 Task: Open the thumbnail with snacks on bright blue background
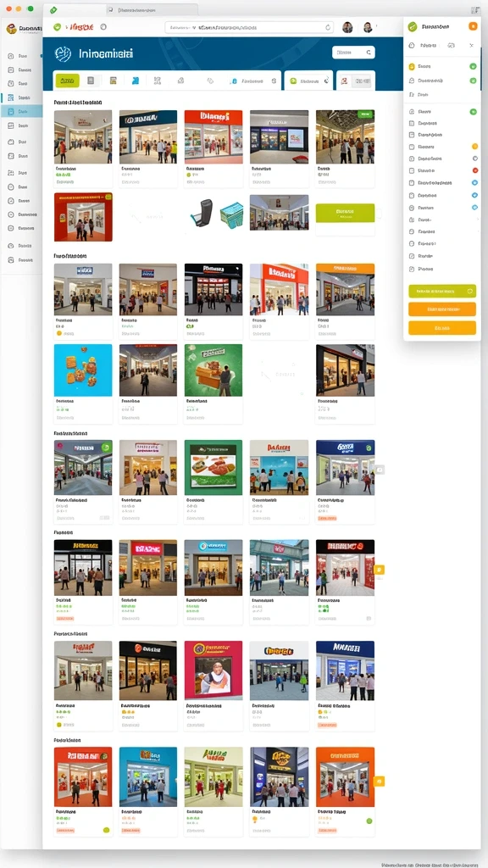[x=83, y=370]
